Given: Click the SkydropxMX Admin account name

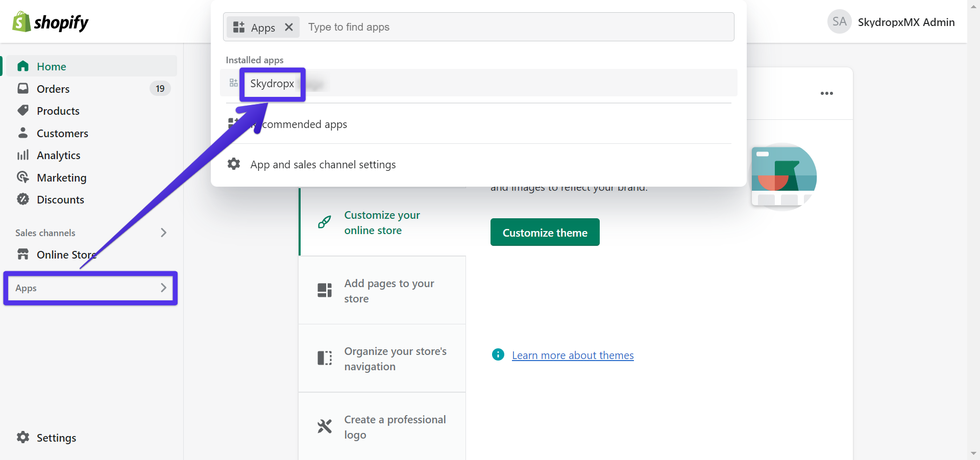Looking at the screenshot, I should coord(906,22).
